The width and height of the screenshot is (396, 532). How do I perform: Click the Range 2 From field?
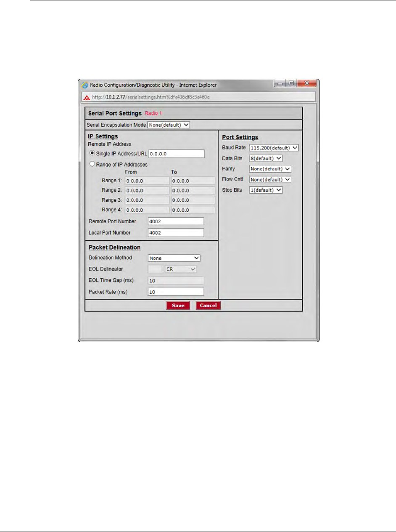click(147, 190)
